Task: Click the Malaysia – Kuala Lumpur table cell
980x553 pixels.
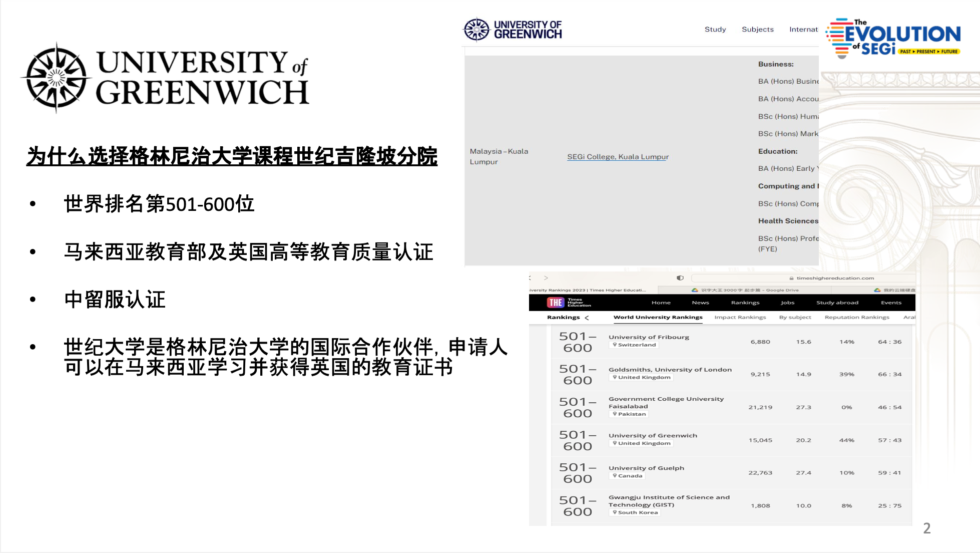Action: [499, 156]
